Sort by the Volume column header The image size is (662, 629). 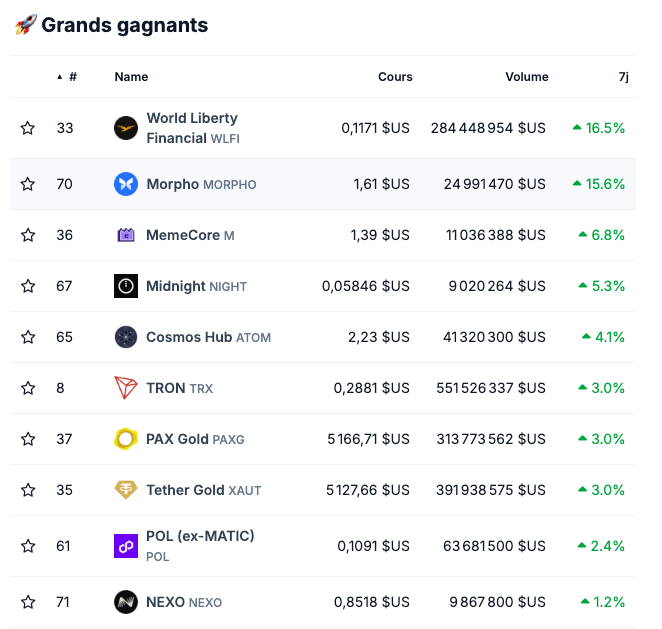tap(526, 77)
